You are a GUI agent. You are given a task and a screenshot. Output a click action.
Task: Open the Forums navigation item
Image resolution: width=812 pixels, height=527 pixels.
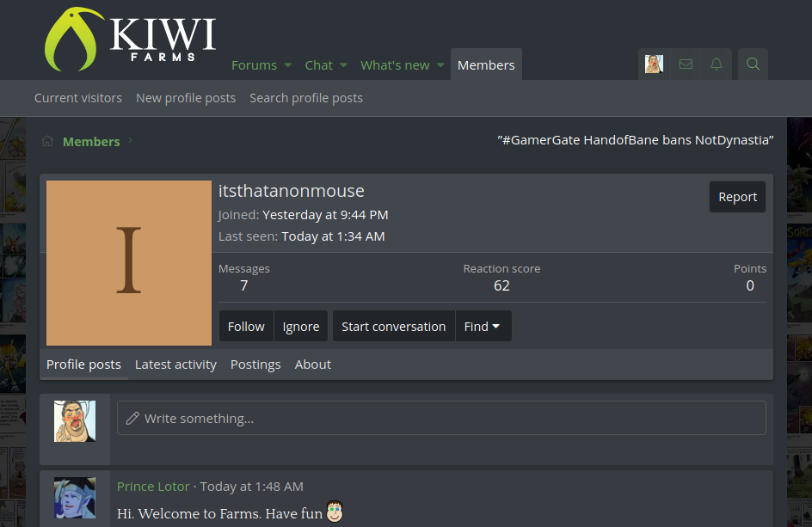pyautogui.click(x=255, y=65)
